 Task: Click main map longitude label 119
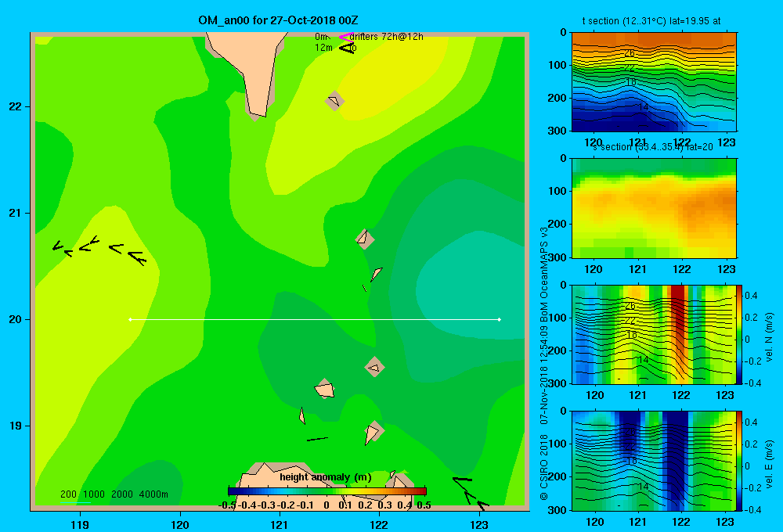[x=80, y=525]
